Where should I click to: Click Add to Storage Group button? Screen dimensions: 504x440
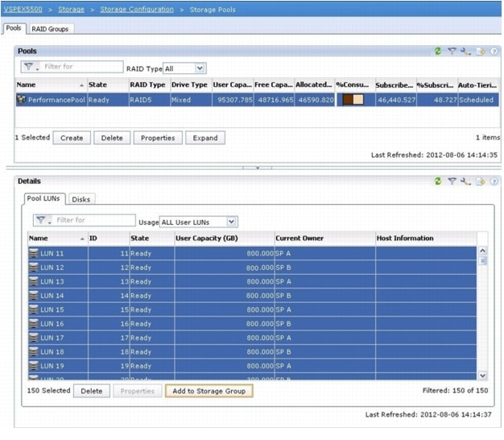coord(209,391)
